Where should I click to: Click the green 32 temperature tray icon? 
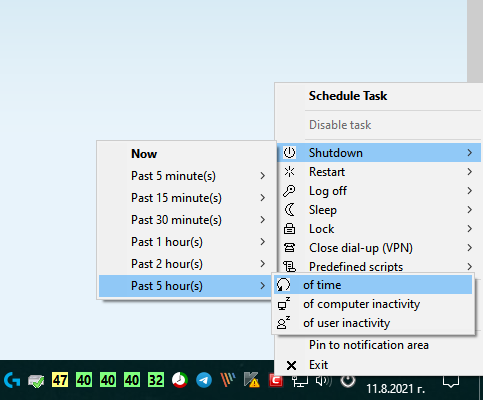(x=156, y=380)
